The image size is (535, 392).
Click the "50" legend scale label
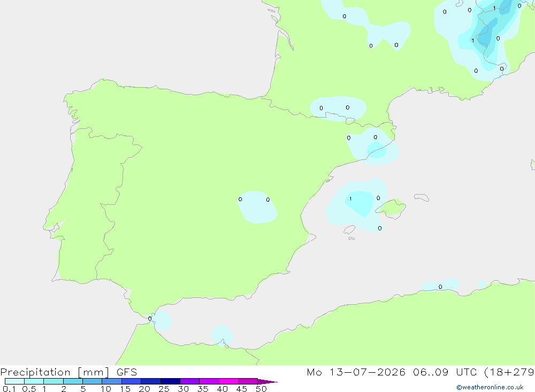[x=261, y=389]
